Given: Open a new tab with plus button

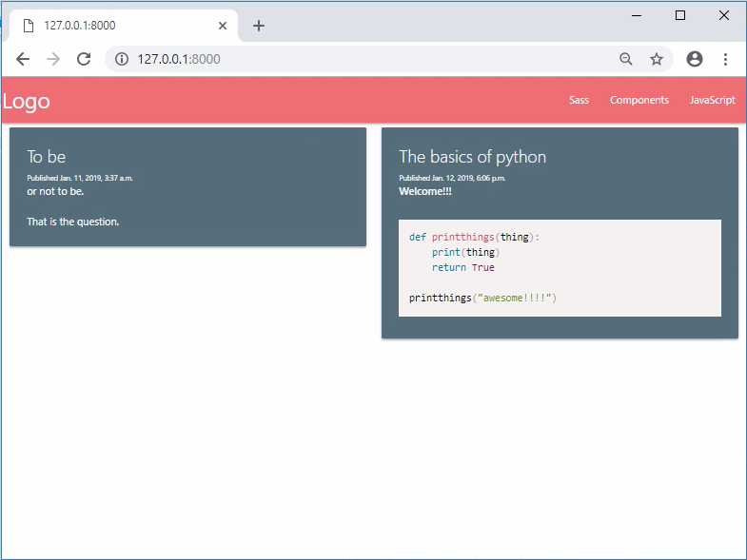Looking at the screenshot, I should coord(259,26).
